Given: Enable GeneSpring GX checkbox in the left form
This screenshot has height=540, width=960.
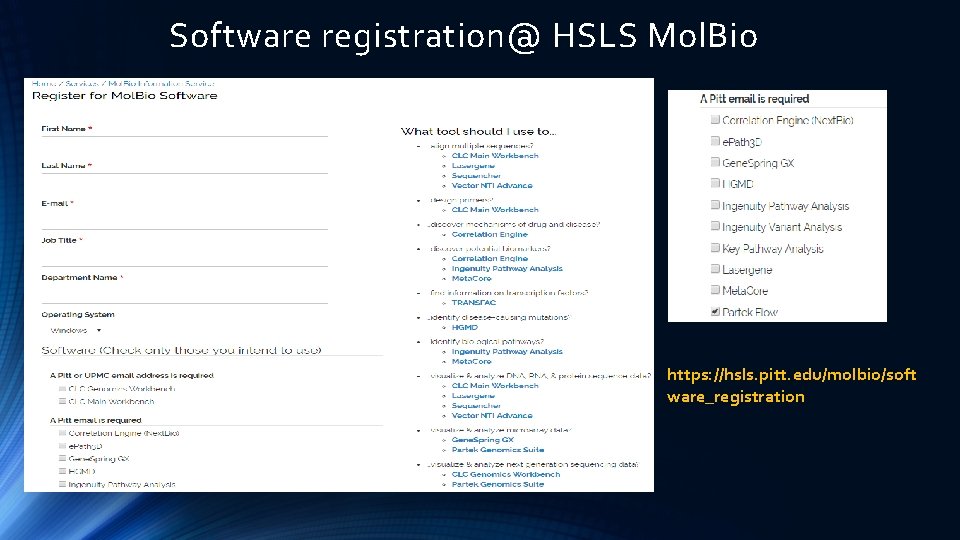Looking at the screenshot, I should [62, 459].
